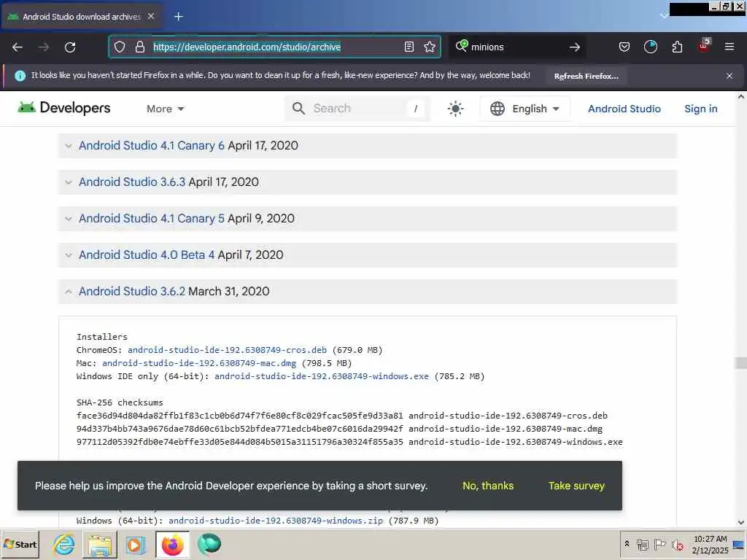Click the Android Developers logo
This screenshot has width=747, height=560.
point(64,108)
